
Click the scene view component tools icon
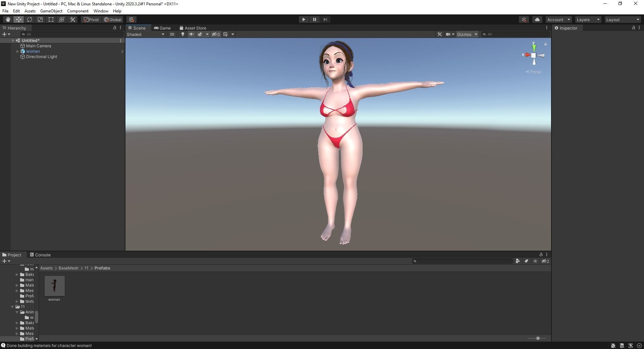(x=439, y=34)
